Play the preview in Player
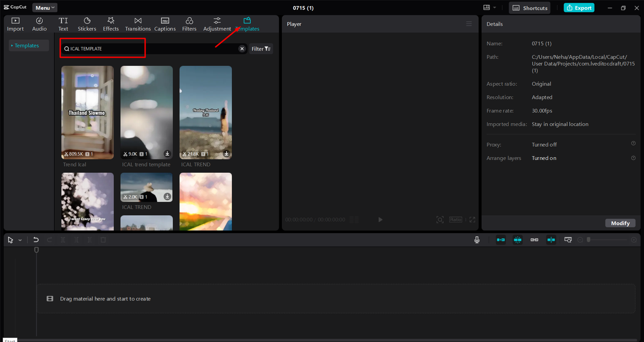 pyautogui.click(x=380, y=220)
